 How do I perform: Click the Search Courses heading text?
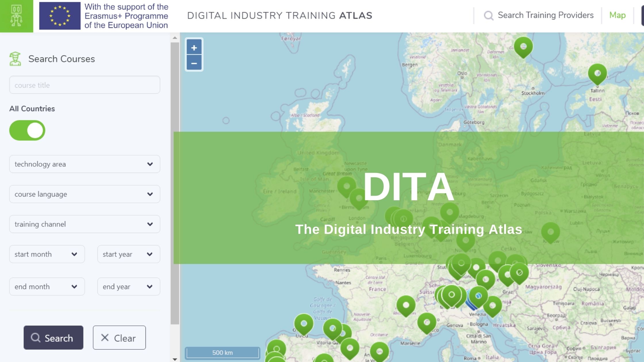62,59
